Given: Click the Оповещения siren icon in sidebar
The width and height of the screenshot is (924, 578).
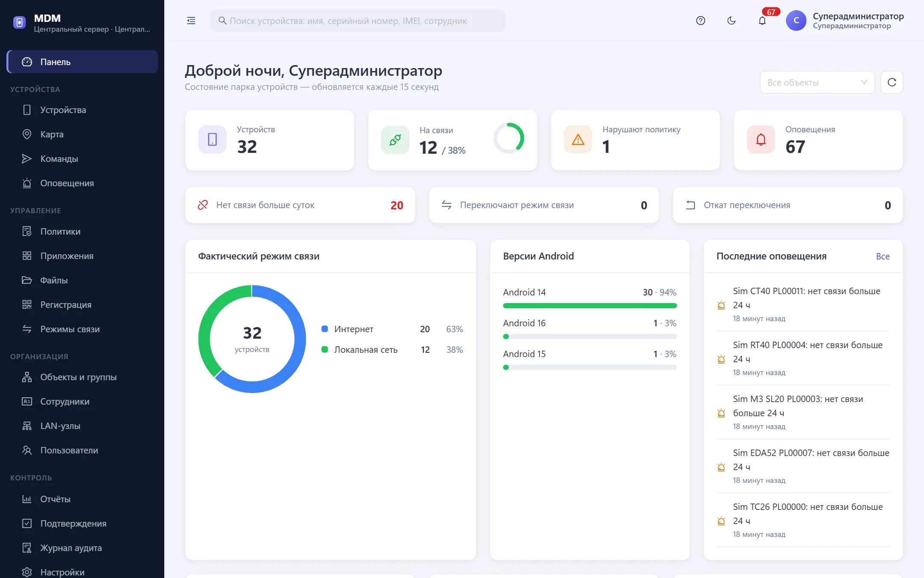Looking at the screenshot, I should click(x=27, y=183).
